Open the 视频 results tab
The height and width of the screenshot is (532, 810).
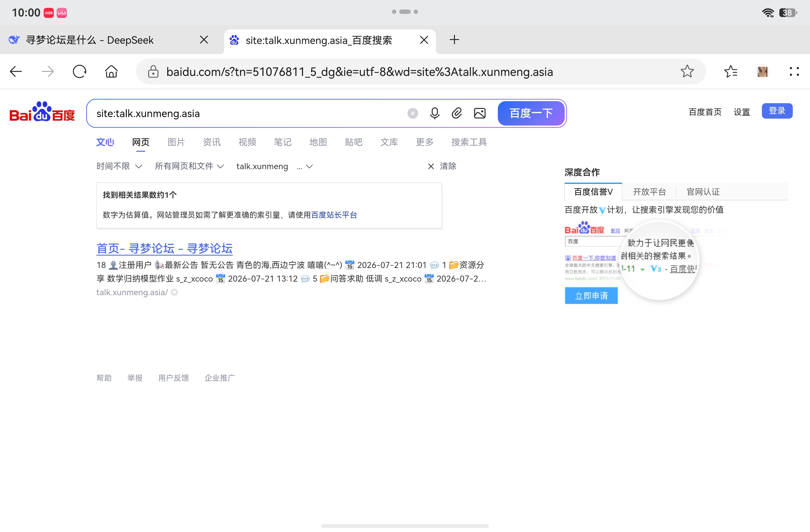(247, 142)
